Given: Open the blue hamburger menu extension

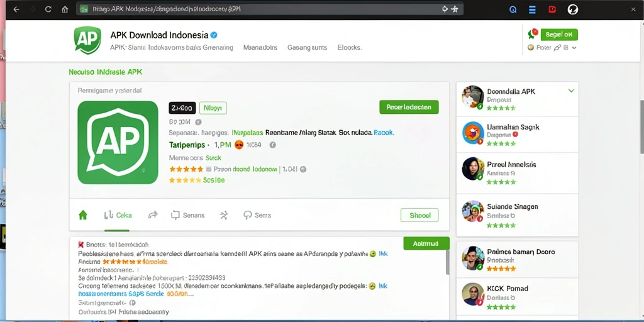Looking at the screenshot, I should click(532, 9).
